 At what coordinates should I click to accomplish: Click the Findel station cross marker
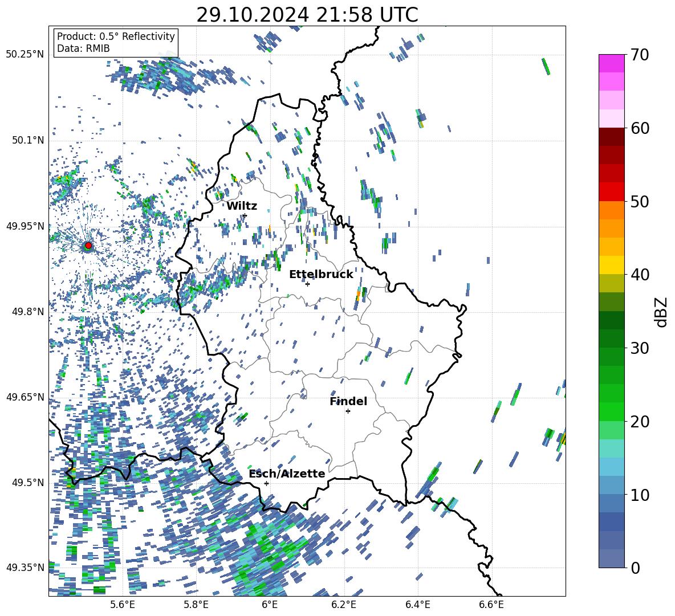click(x=348, y=411)
